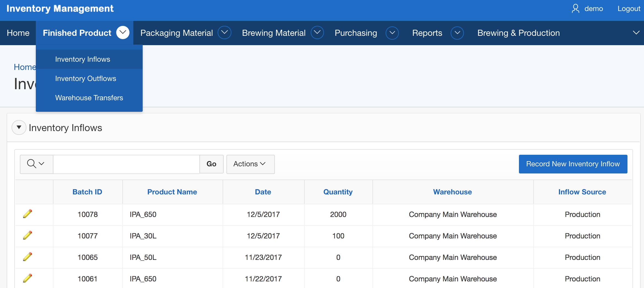This screenshot has height=288, width=644.
Task: Expand the Brewing Material menu chevron
Action: tap(317, 33)
